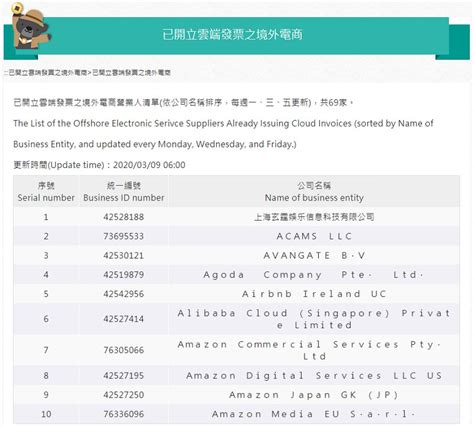Image resolution: width=474 pixels, height=427 pixels.
Task: Open the second breadcrumb link after the arrow
Action: click(131, 73)
